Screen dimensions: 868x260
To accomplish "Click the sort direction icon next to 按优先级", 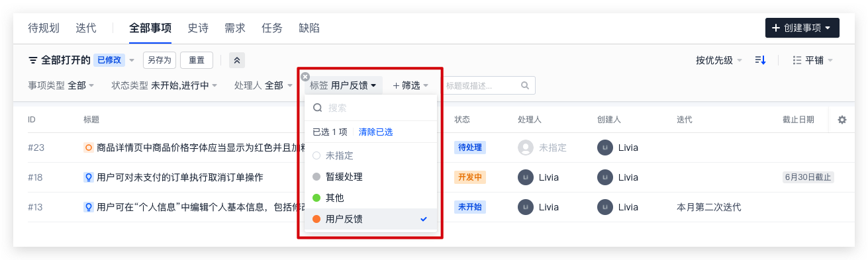I will tap(760, 60).
